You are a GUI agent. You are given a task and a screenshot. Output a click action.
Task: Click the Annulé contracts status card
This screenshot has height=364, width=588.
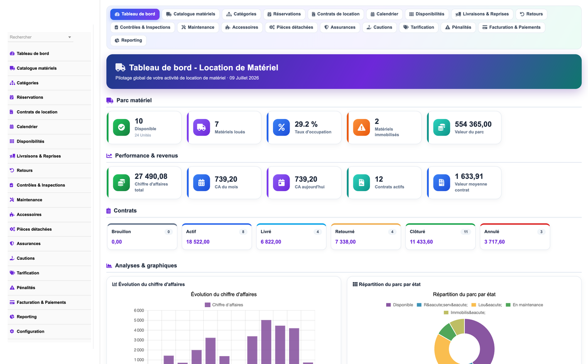click(514, 237)
